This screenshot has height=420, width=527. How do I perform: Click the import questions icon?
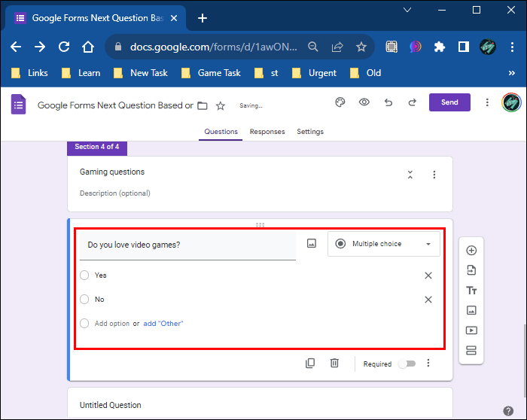(471, 270)
